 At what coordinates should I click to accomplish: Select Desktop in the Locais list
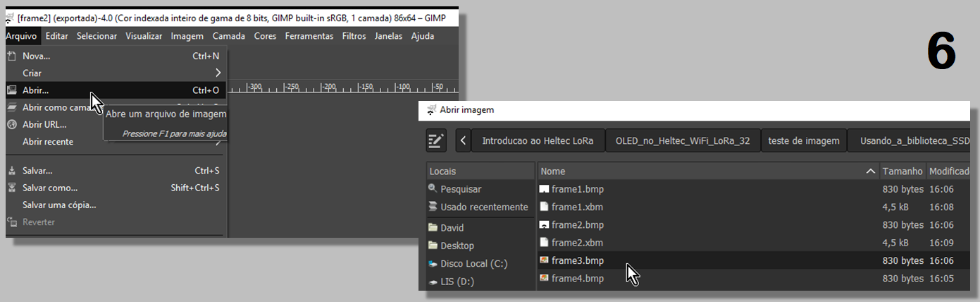click(457, 246)
